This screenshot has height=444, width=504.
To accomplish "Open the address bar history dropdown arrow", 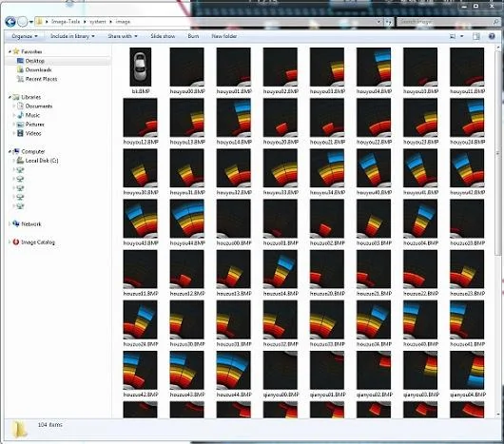I will pyautogui.click(x=379, y=22).
